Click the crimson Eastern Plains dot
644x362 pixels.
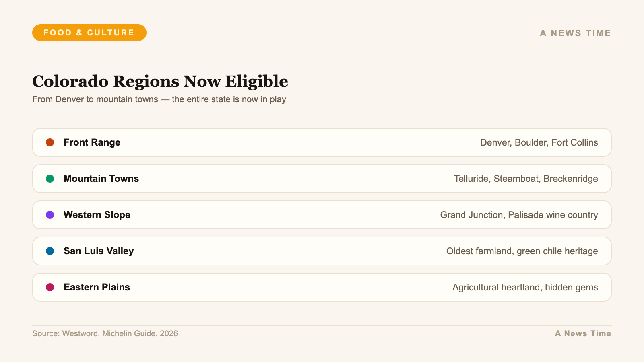pos(50,287)
